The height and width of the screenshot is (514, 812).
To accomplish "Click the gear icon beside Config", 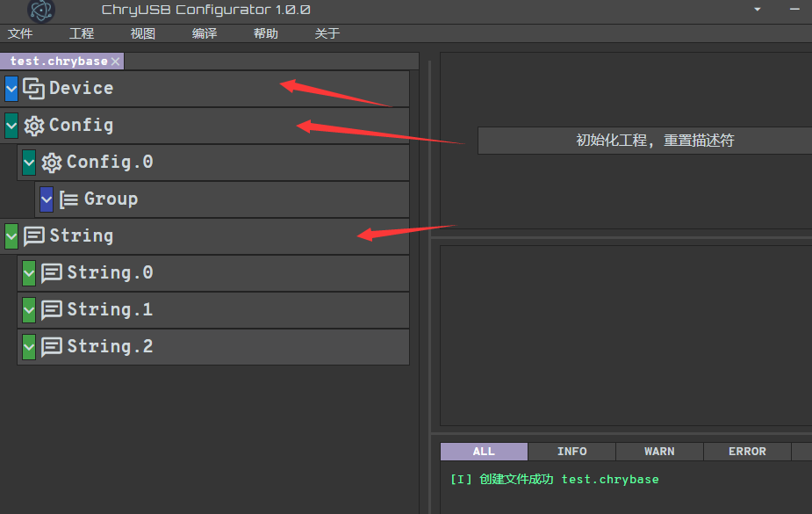I will pyautogui.click(x=34, y=126).
